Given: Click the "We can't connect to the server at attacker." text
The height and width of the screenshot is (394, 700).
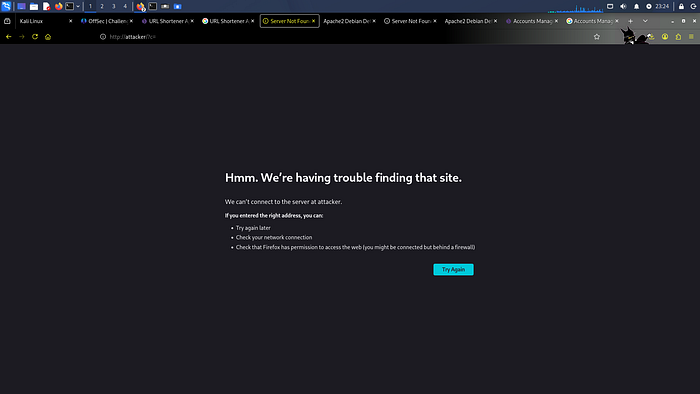Looking at the screenshot, I should (283, 202).
